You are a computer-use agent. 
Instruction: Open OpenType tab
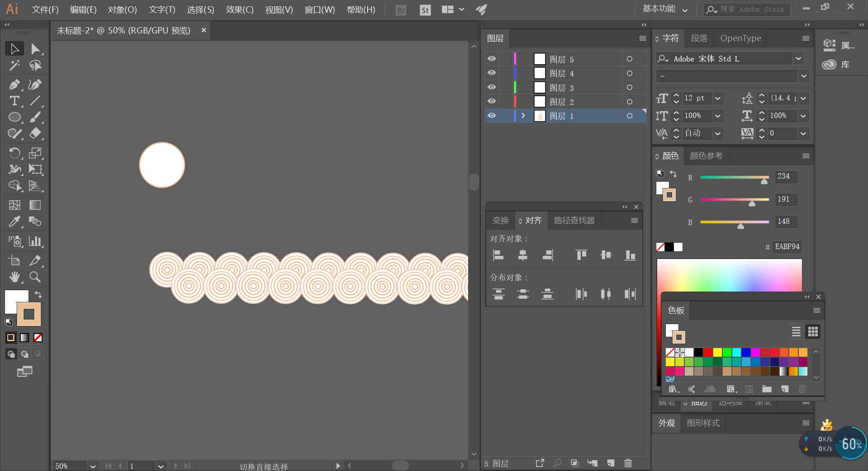pyautogui.click(x=740, y=38)
